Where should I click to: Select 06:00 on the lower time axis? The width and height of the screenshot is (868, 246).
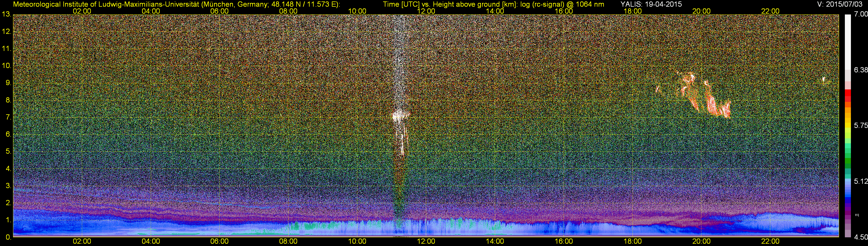pyautogui.click(x=219, y=242)
